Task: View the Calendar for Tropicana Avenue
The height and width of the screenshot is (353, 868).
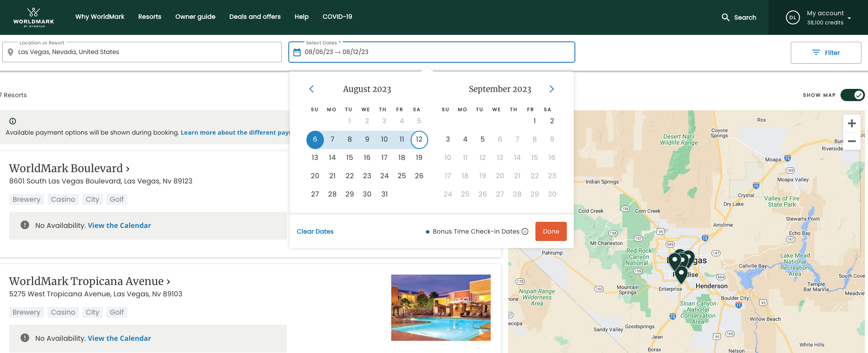Action: [119, 338]
